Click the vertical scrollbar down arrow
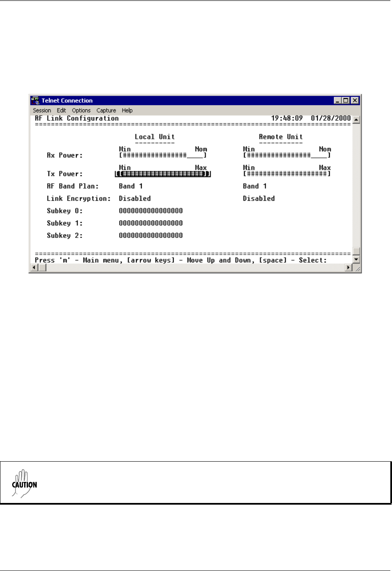The width and height of the screenshot is (392, 571). (x=356, y=260)
